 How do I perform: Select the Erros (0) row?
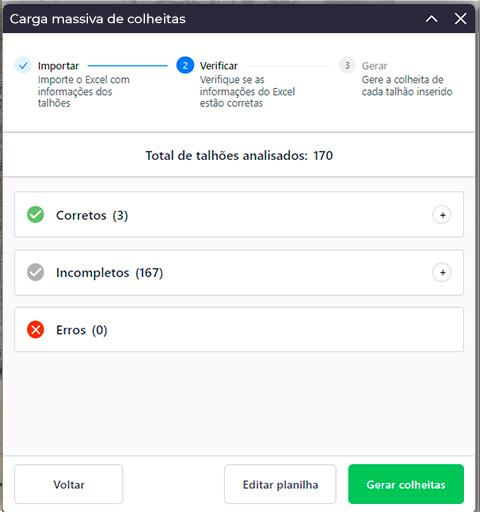tap(239, 330)
